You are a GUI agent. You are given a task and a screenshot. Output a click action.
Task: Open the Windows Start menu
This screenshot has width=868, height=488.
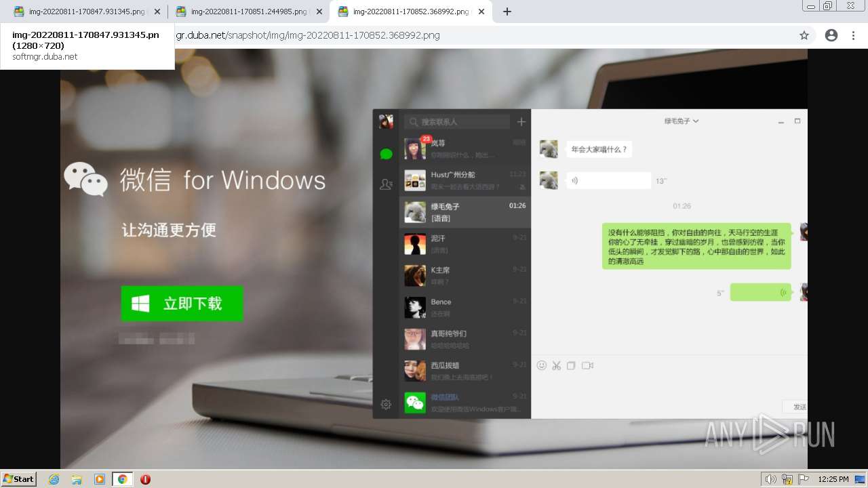(19, 479)
